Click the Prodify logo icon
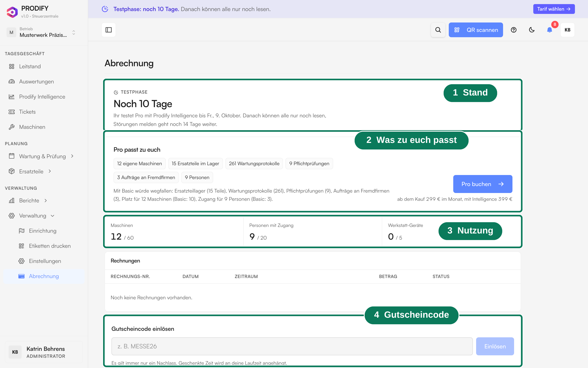 coord(12,12)
